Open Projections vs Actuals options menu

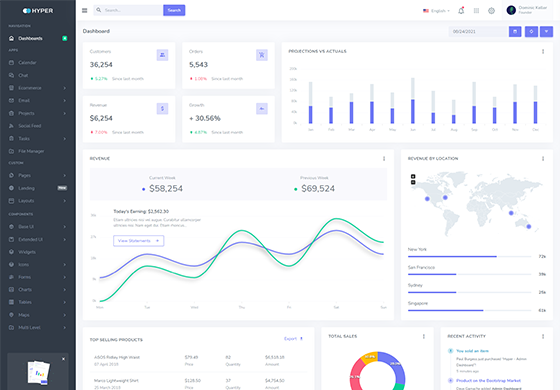coord(543,51)
